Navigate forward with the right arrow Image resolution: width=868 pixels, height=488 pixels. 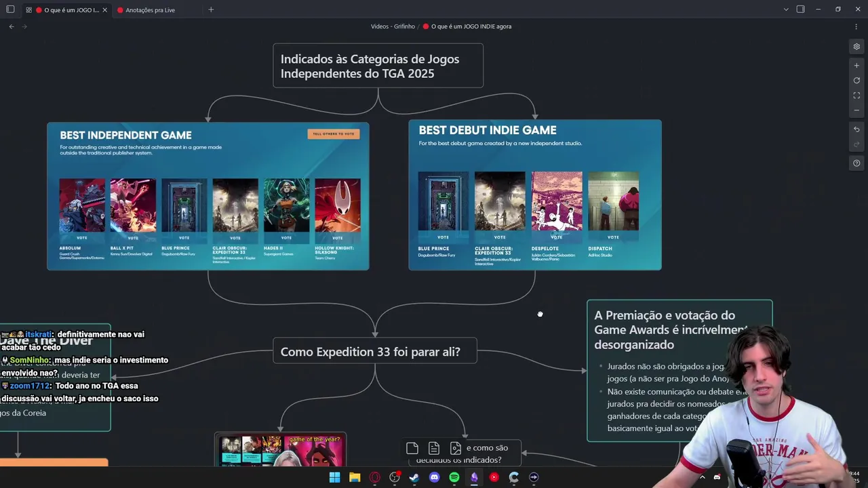(24, 26)
